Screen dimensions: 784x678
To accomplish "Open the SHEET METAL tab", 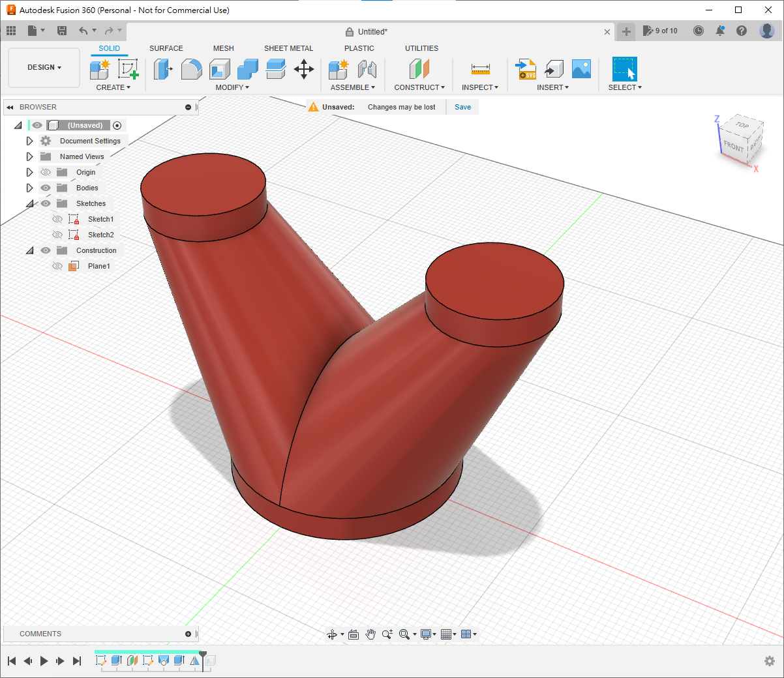I will (288, 48).
